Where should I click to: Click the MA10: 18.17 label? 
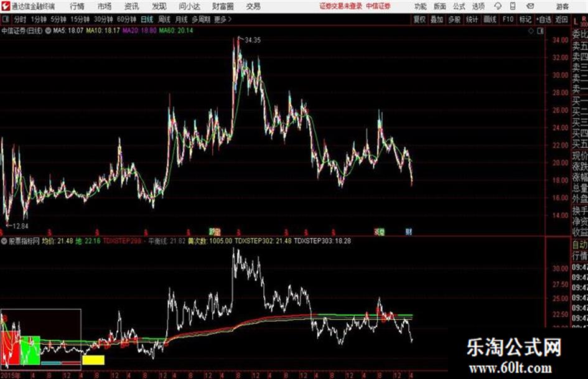point(103,30)
